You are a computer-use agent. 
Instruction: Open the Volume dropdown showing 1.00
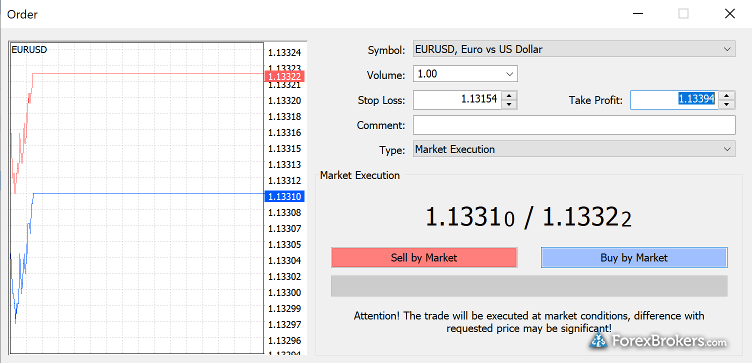[x=465, y=74]
